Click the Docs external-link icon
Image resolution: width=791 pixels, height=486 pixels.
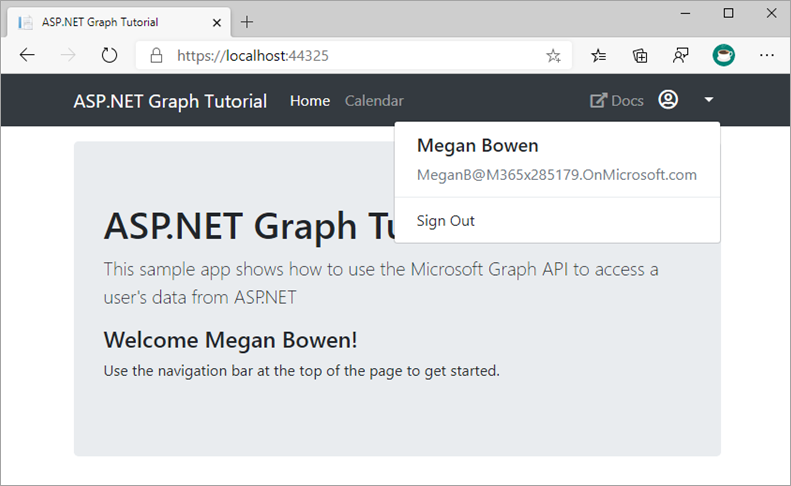(598, 100)
